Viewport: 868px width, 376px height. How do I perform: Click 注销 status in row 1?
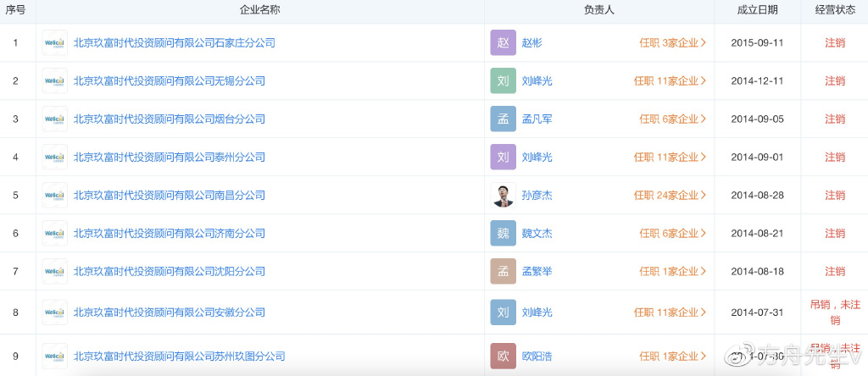tap(835, 42)
